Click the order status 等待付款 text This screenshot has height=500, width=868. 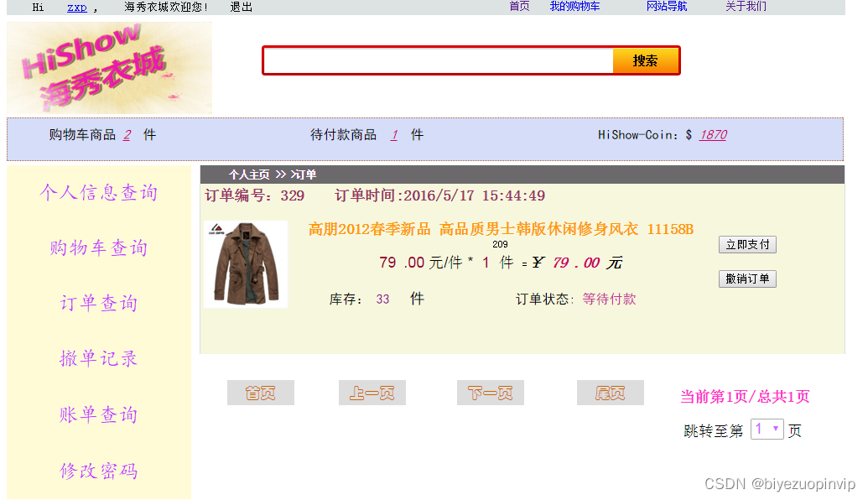click(x=609, y=299)
